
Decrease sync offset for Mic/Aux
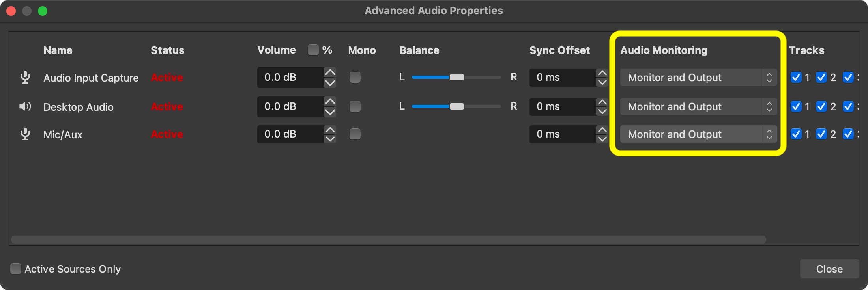602,139
